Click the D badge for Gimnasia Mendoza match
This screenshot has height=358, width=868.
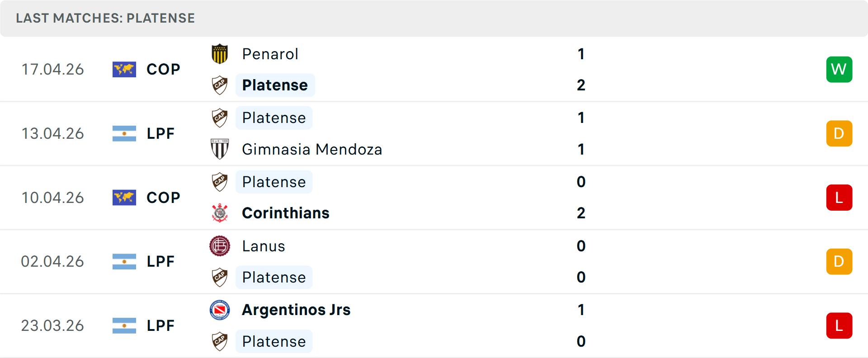pos(839,134)
